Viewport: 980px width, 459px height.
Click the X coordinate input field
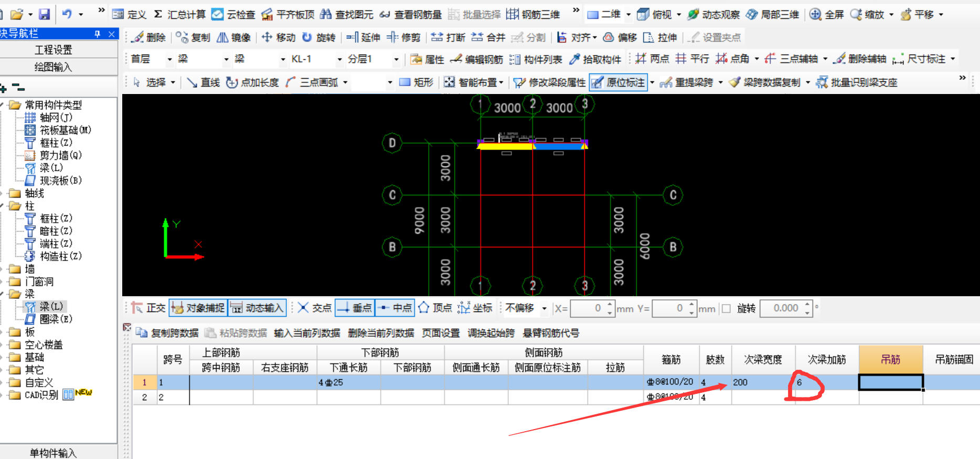[x=588, y=308]
